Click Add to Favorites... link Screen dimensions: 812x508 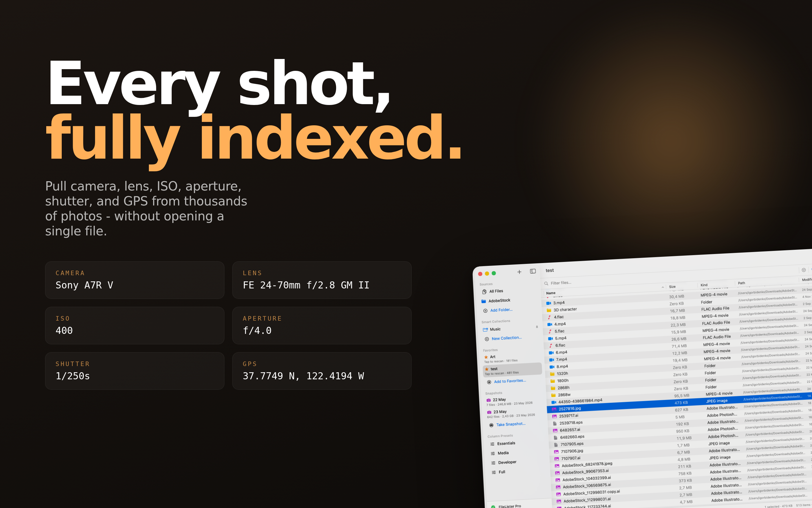tap(507, 381)
